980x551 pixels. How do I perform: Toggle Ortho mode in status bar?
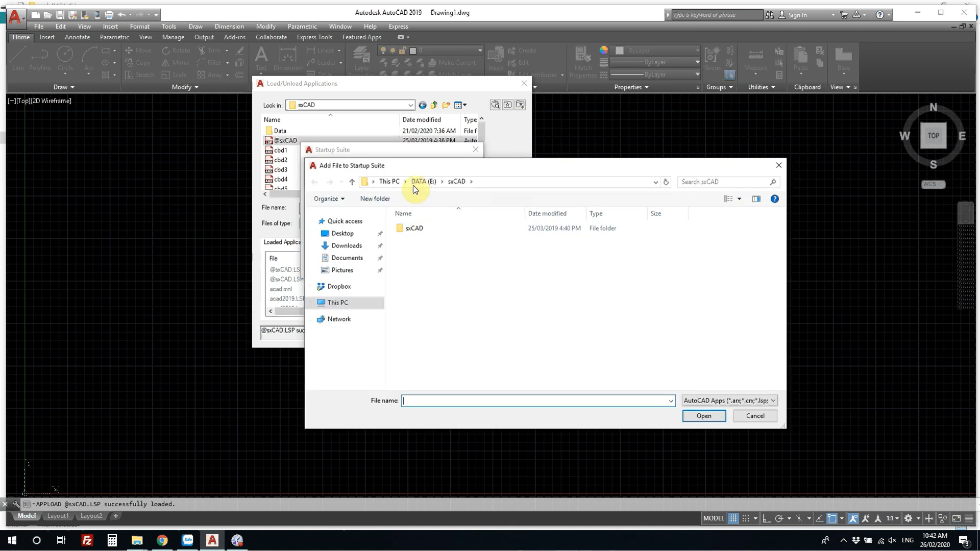coord(767,518)
